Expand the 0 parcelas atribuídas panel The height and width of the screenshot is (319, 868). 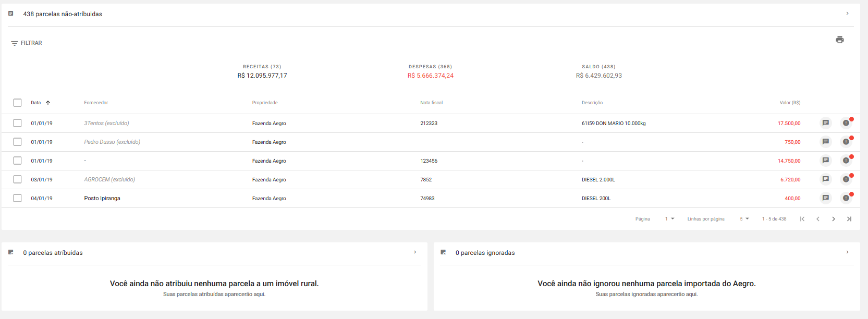(x=415, y=252)
